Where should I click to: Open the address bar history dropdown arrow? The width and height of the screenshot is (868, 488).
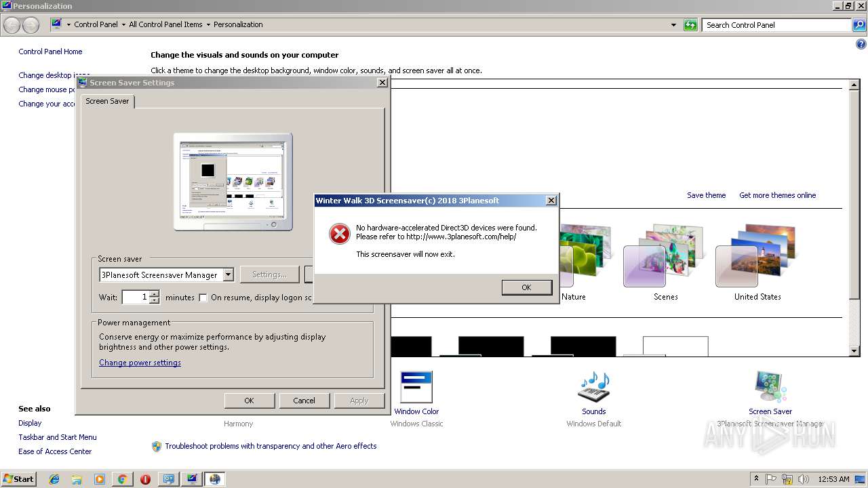tap(673, 25)
